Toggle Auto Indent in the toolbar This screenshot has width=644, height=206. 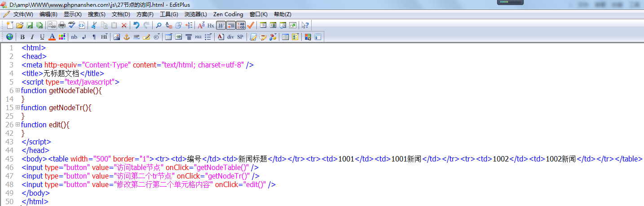click(230, 25)
